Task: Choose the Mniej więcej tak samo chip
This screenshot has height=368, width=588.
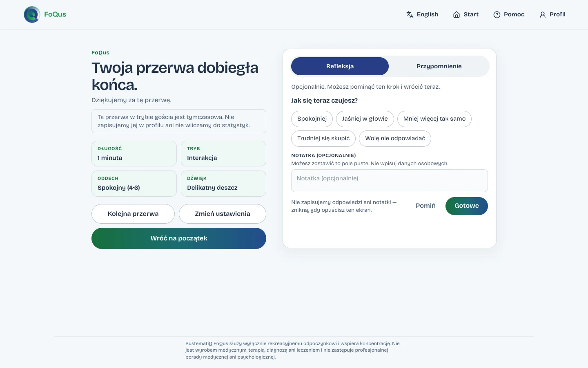Action: click(x=434, y=119)
